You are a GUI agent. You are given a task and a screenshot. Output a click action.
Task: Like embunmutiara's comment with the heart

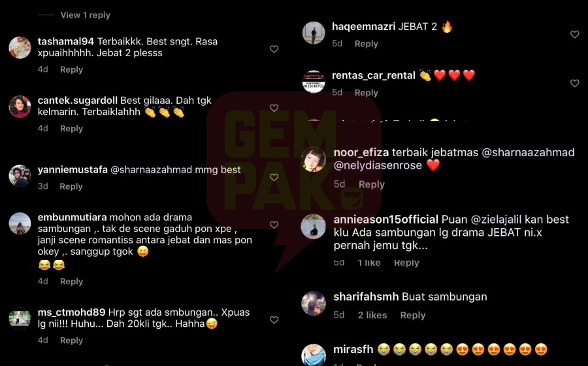[x=274, y=225]
